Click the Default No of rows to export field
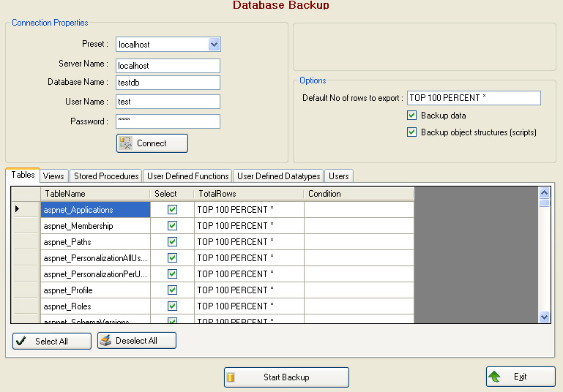This screenshot has width=563, height=392. pos(474,98)
